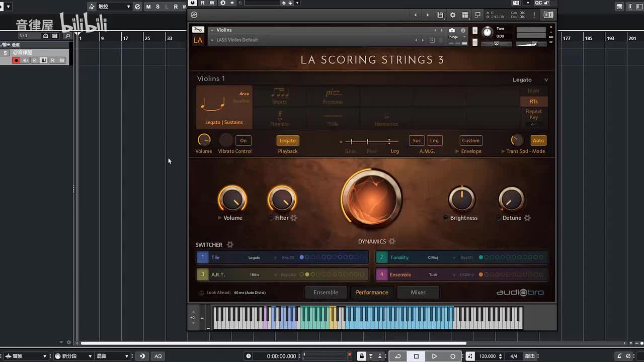Viewport: 644px width, 362px height.
Task: Click track record-enable button
Action: [x=16, y=60]
